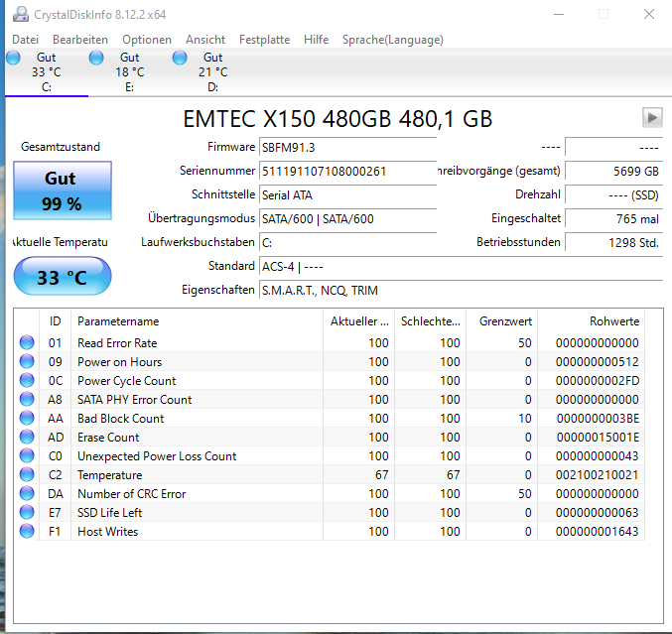Click raw value 002100210021 in Temperature row
Image resolution: width=672 pixels, height=634 pixels.
(x=597, y=474)
